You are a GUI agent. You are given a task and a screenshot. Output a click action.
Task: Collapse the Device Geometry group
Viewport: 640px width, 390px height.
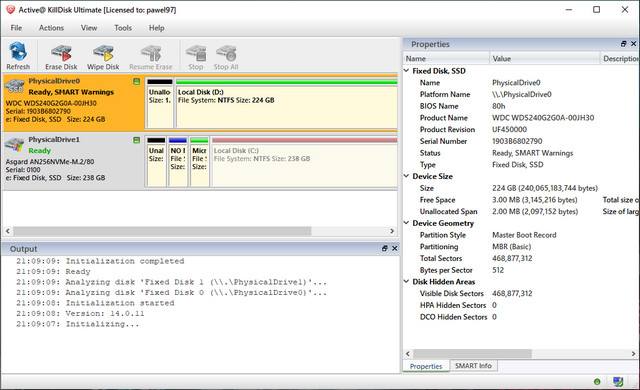pyautogui.click(x=407, y=223)
